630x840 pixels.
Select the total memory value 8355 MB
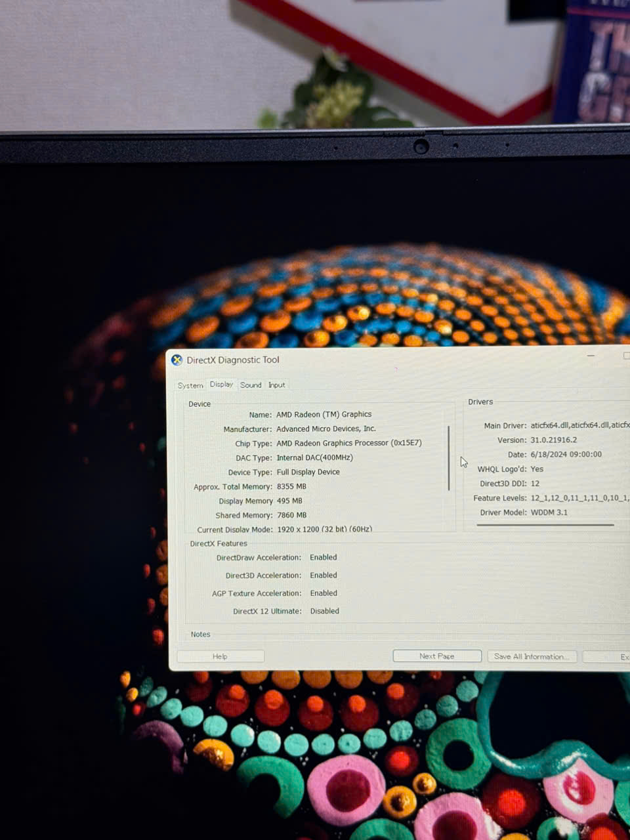291,486
